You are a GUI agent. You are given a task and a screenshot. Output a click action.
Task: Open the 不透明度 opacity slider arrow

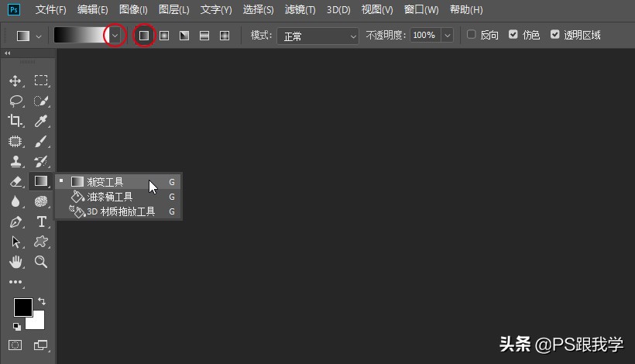(447, 36)
